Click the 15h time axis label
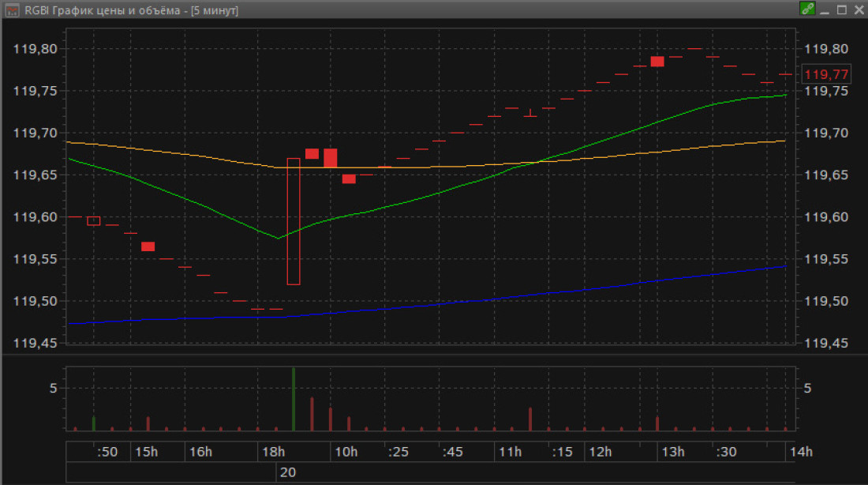 147,452
